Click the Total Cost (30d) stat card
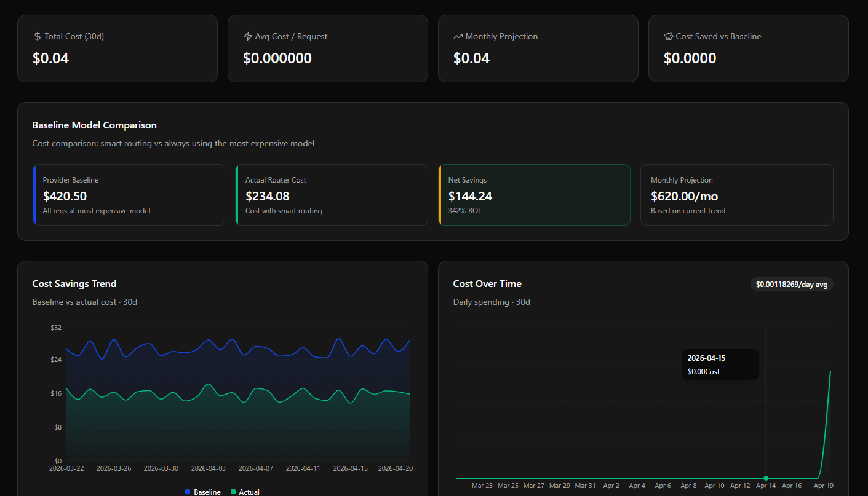 coord(117,48)
